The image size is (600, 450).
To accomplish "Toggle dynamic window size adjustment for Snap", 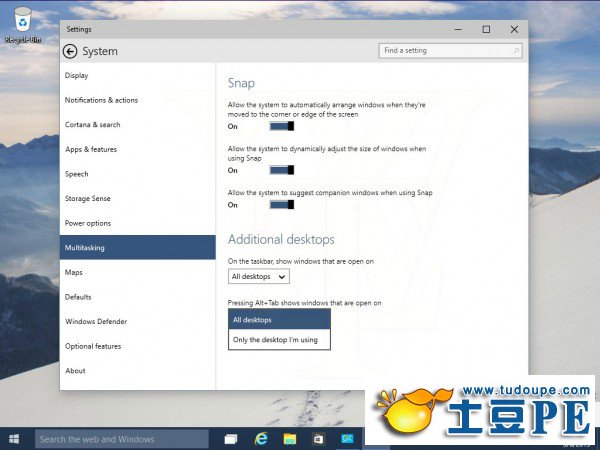I will (282, 170).
